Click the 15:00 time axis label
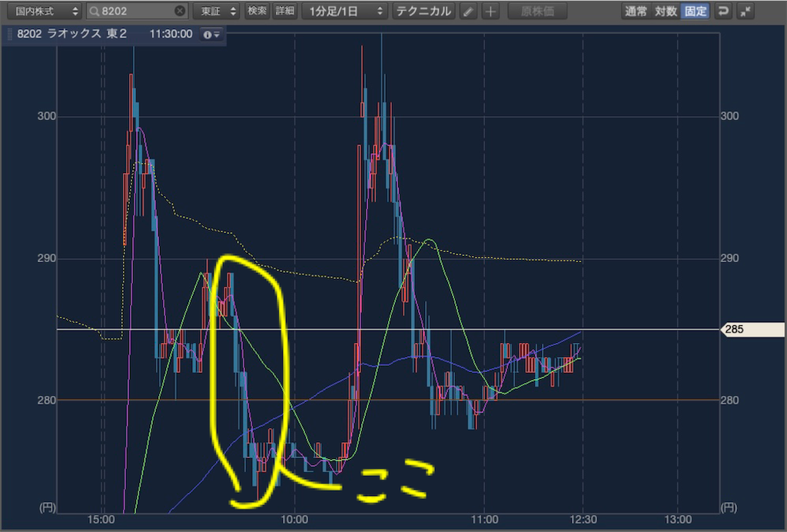The width and height of the screenshot is (787, 532). (x=101, y=520)
